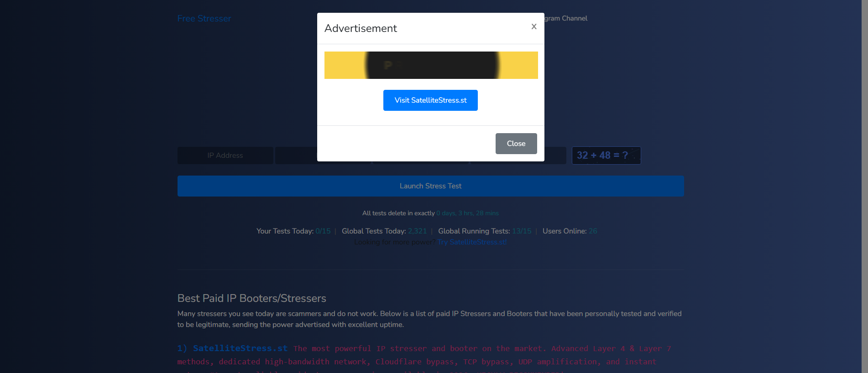This screenshot has width=868, height=373.
Task: Click the Launch Stress Test button
Action: tap(431, 186)
